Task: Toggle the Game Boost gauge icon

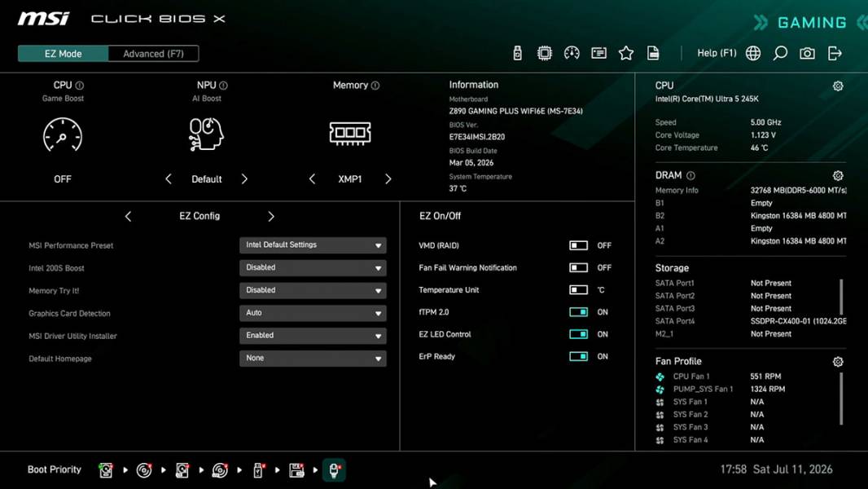Action: (63, 134)
